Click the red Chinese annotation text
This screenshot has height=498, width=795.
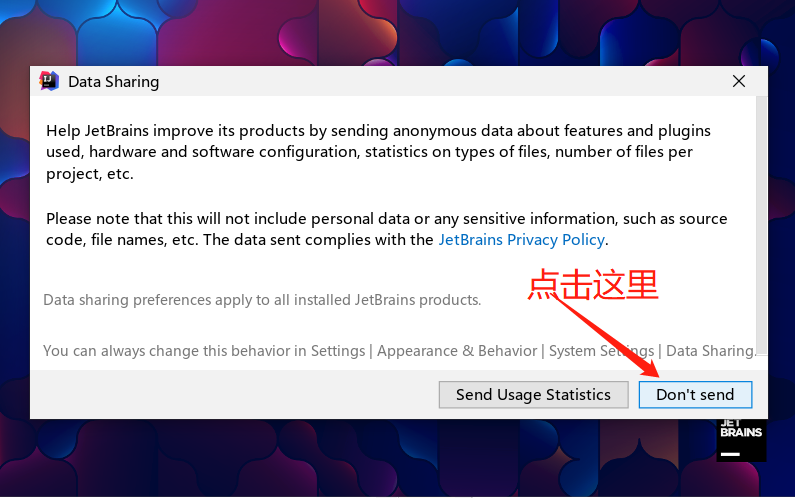point(593,284)
